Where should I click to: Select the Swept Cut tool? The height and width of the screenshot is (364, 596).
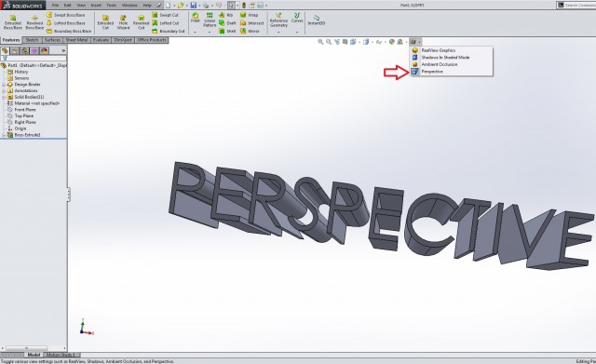(166, 15)
